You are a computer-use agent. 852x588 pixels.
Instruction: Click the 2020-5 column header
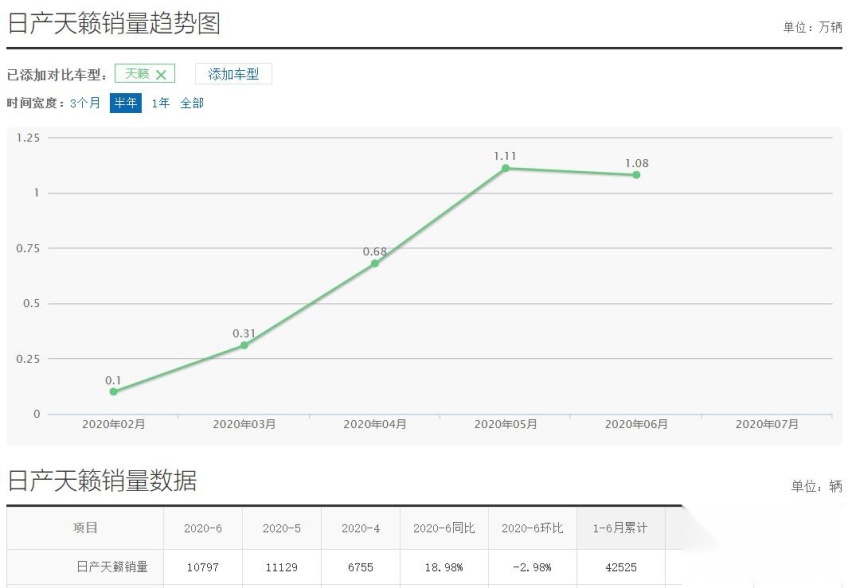(281, 528)
